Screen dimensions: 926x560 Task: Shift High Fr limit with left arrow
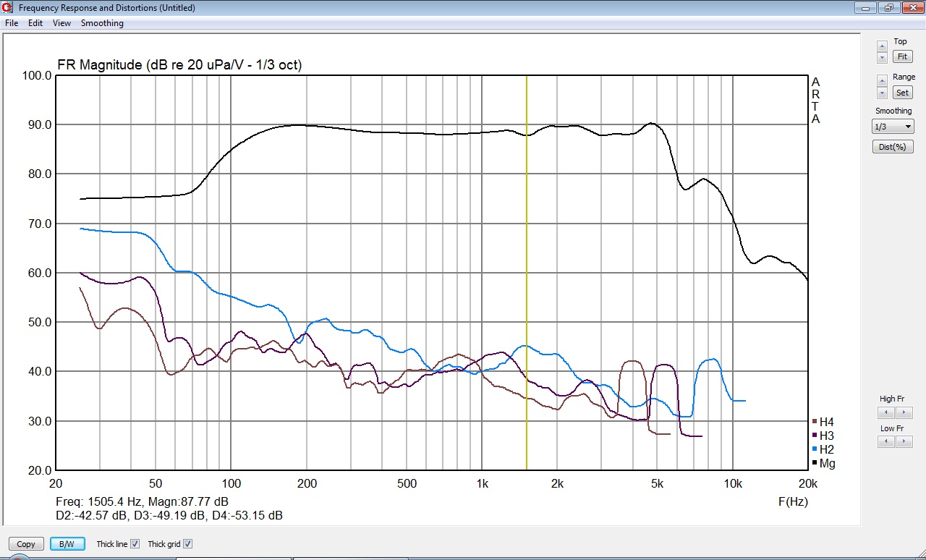point(885,413)
